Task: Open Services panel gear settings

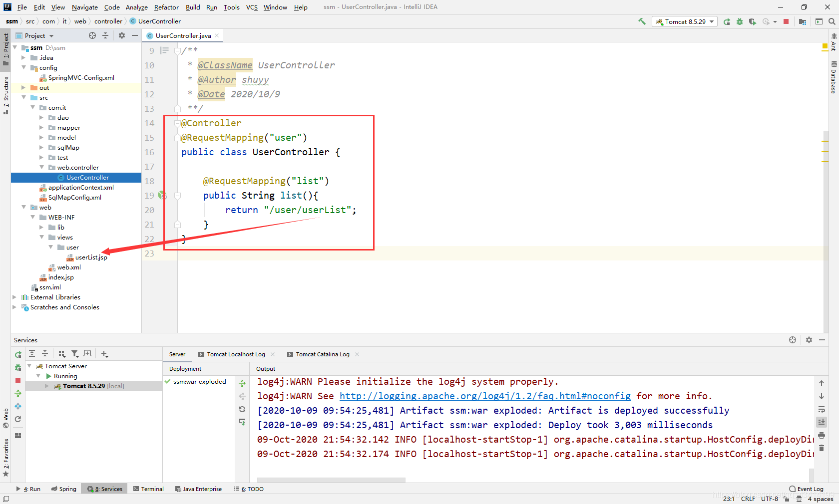Action: click(809, 340)
